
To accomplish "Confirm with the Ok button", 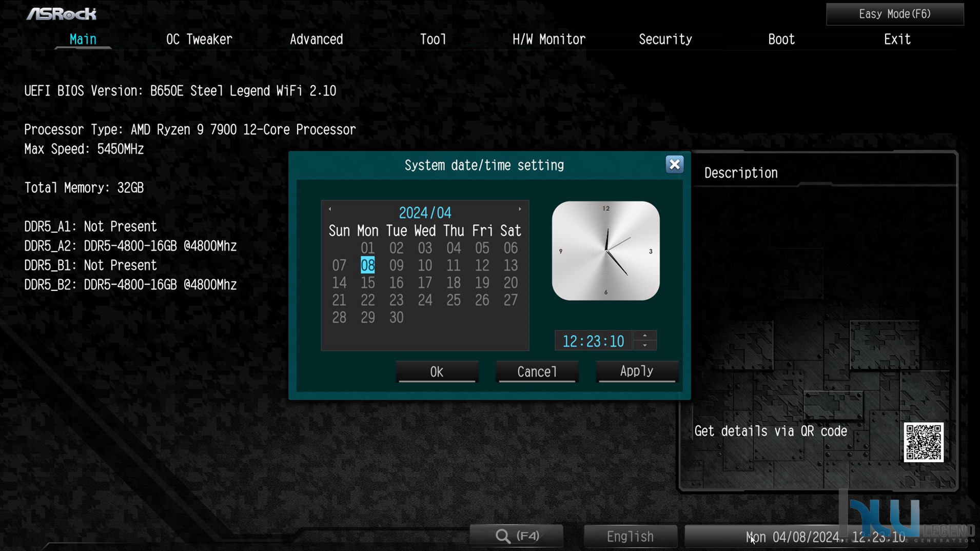I will (437, 371).
